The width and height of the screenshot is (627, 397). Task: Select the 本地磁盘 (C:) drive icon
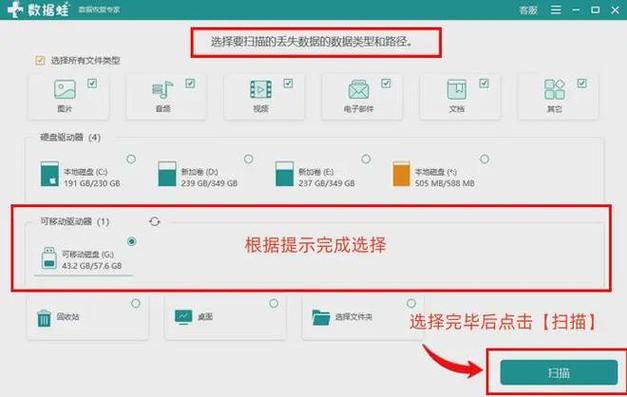[50, 174]
